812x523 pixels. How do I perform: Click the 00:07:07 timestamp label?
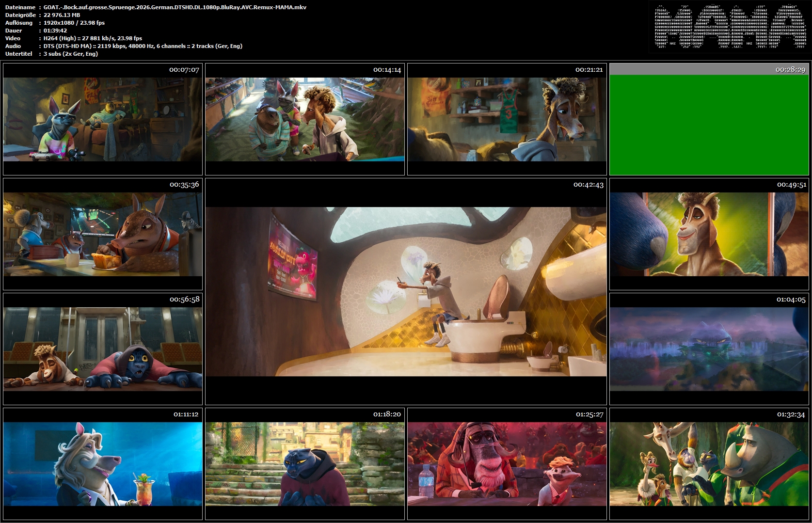tap(184, 70)
